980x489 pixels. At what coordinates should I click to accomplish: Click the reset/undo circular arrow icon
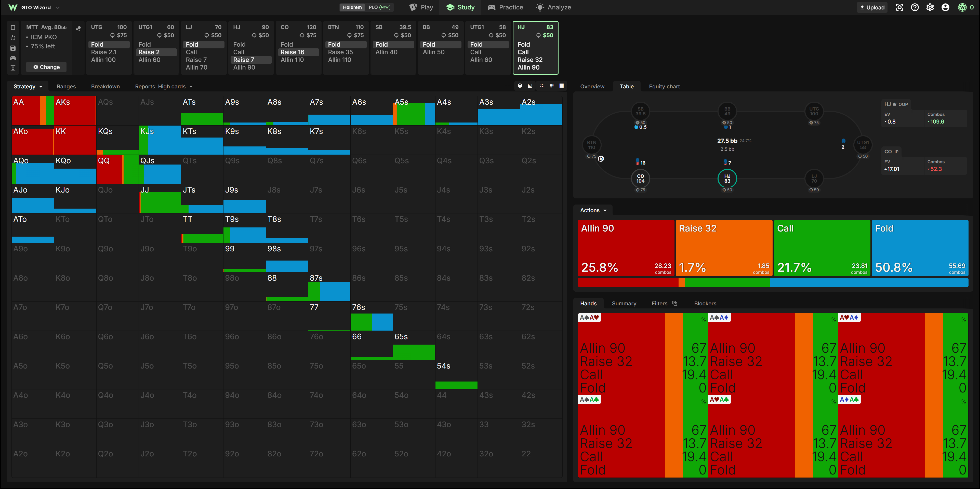13,38
